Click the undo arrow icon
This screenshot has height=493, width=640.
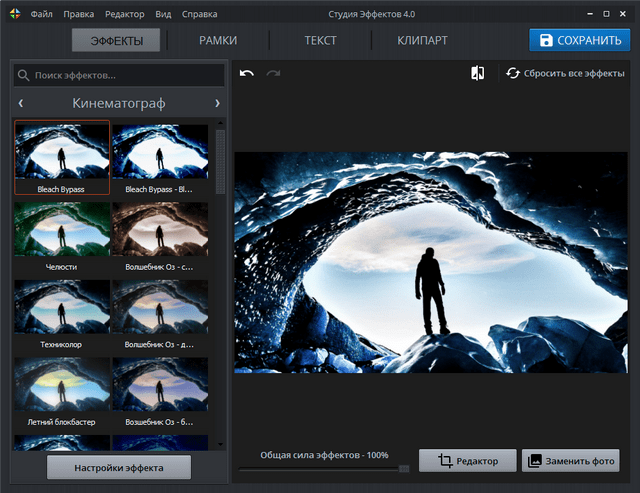pyautogui.click(x=247, y=74)
